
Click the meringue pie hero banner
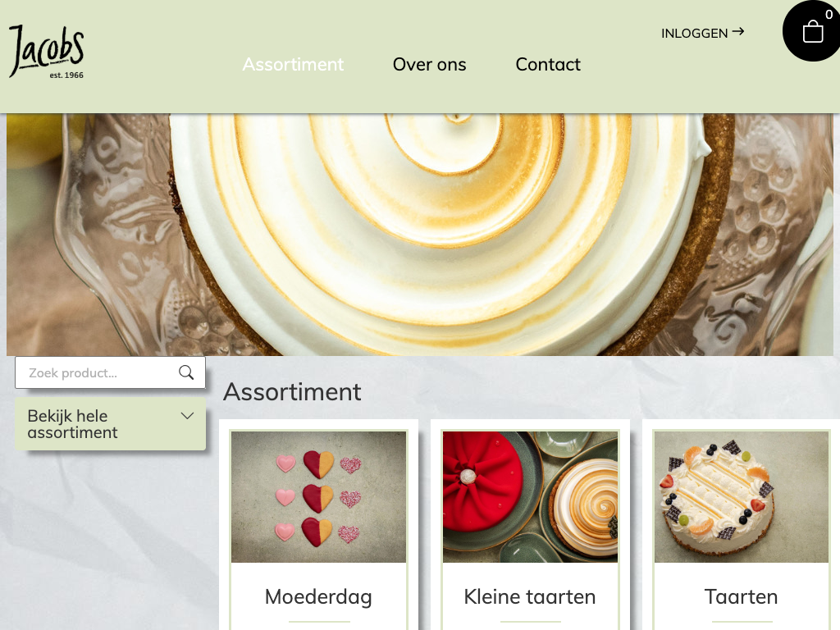click(x=420, y=235)
